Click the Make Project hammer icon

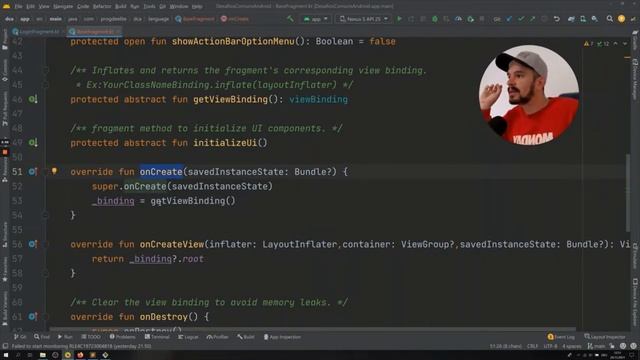[290, 19]
